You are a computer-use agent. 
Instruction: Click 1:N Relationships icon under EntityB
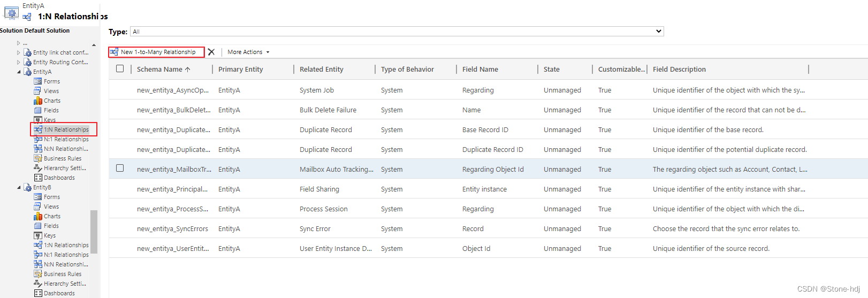click(37, 245)
